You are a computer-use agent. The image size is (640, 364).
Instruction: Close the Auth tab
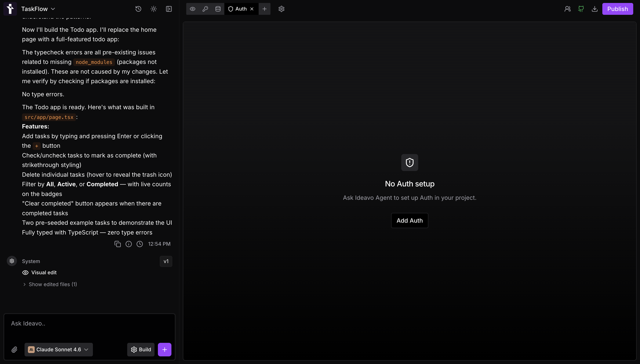[x=252, y=9]
